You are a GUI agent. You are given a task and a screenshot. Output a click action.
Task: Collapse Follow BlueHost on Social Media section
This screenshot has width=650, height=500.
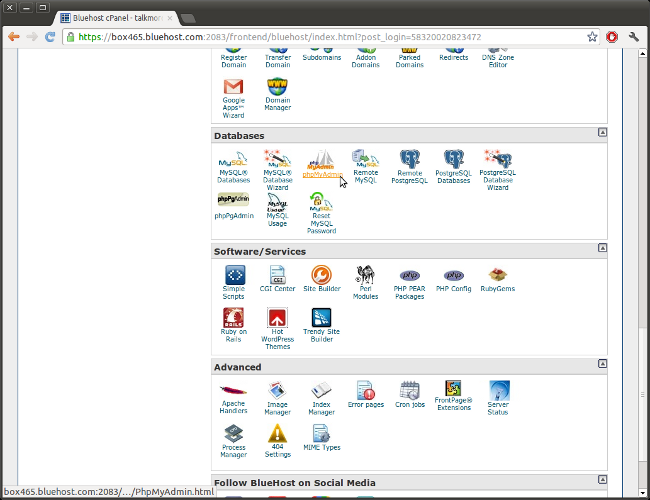pos(602,479)
